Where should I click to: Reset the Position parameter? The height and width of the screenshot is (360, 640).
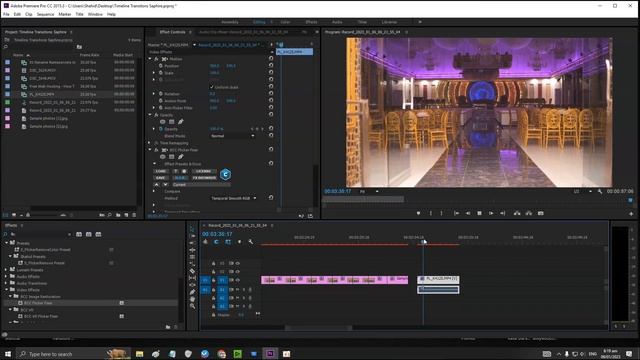point(271,66)
